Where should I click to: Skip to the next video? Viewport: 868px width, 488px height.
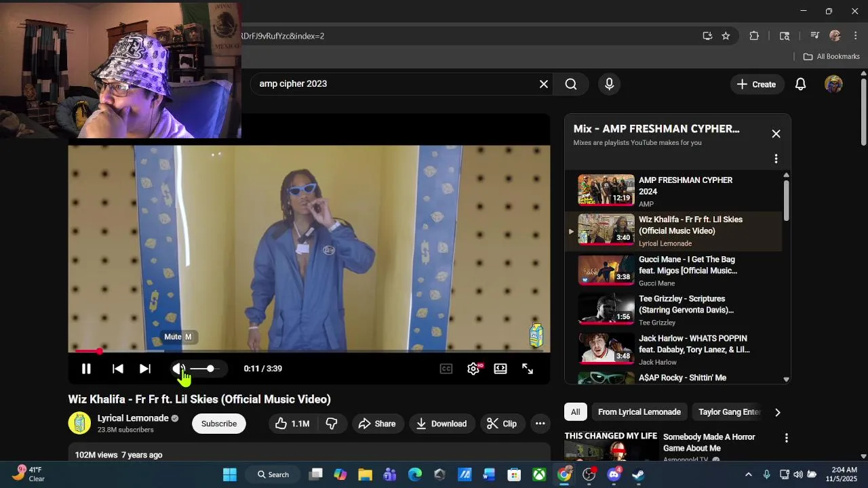tap(144, 369)
